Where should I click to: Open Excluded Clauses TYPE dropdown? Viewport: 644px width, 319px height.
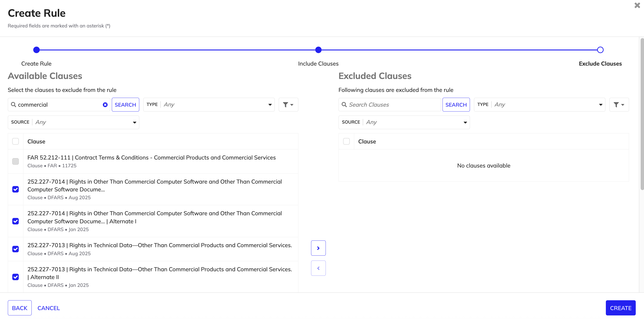(540, 105)
